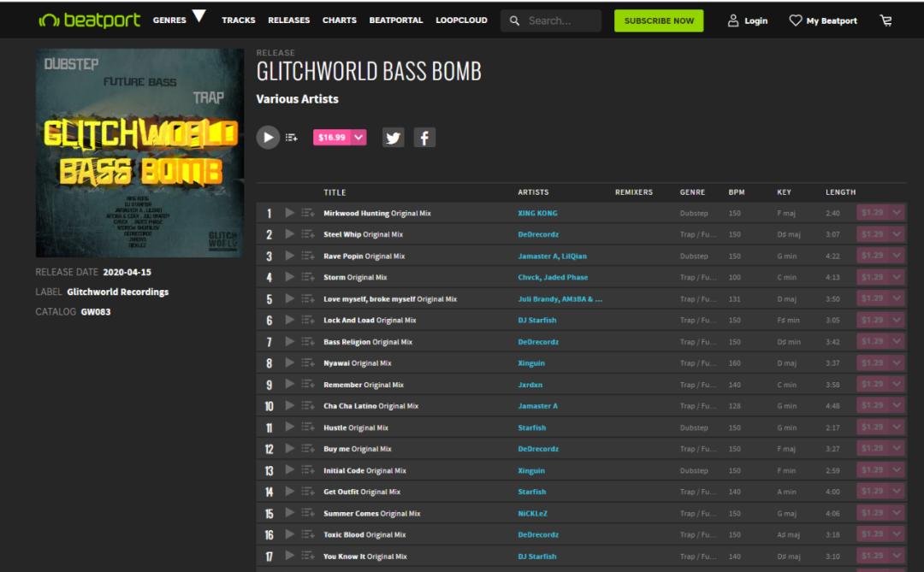Screen dimensions: 924x572
Task: Open Glitchworld Bass Bomb cover art
Action: (x=139, y=153)
